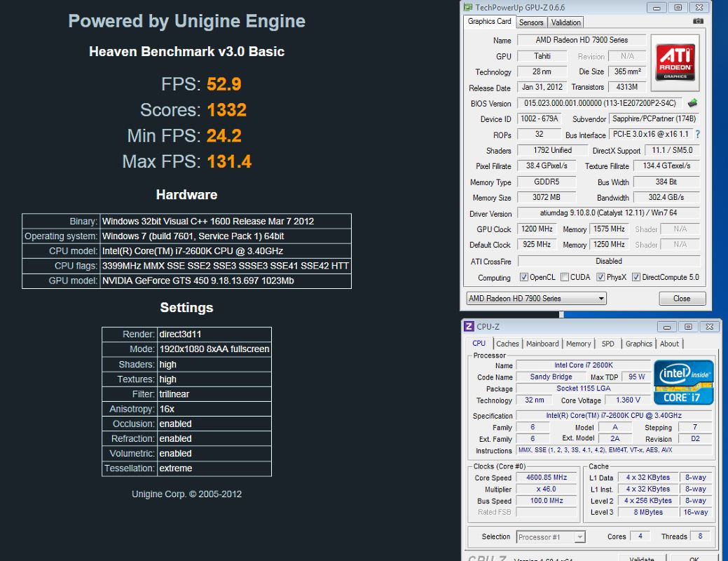Click the Max FPS value 131.4

229,162
